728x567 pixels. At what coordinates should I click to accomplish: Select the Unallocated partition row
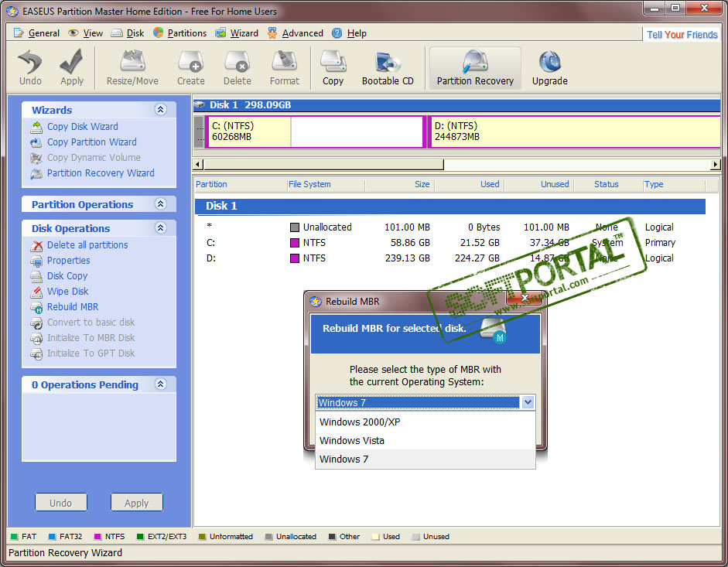click(x=449, y=227)
